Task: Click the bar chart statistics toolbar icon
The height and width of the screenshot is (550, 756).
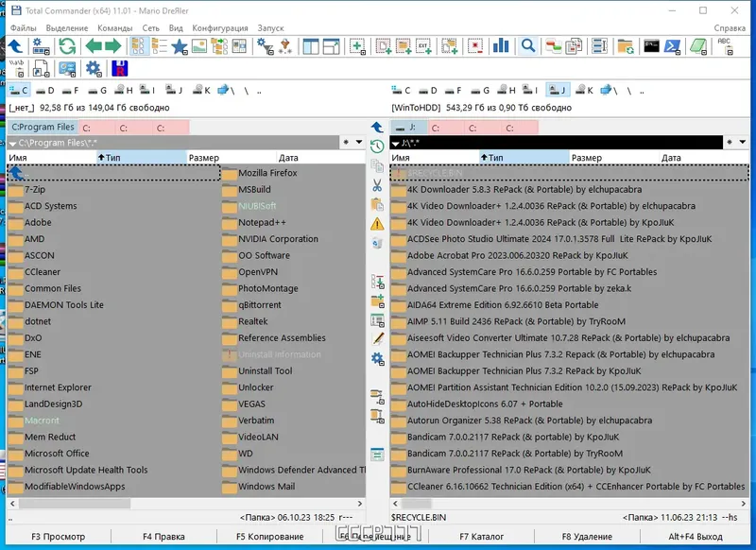Action: pyautogui.click(x=501, y=45)
